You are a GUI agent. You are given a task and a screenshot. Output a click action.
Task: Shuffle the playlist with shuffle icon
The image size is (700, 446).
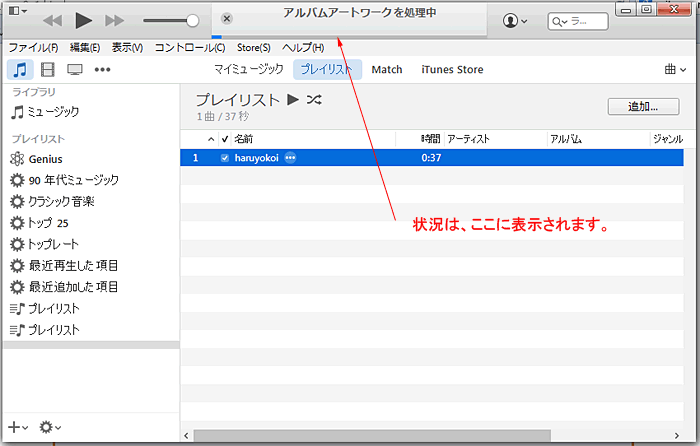(314, 100)
